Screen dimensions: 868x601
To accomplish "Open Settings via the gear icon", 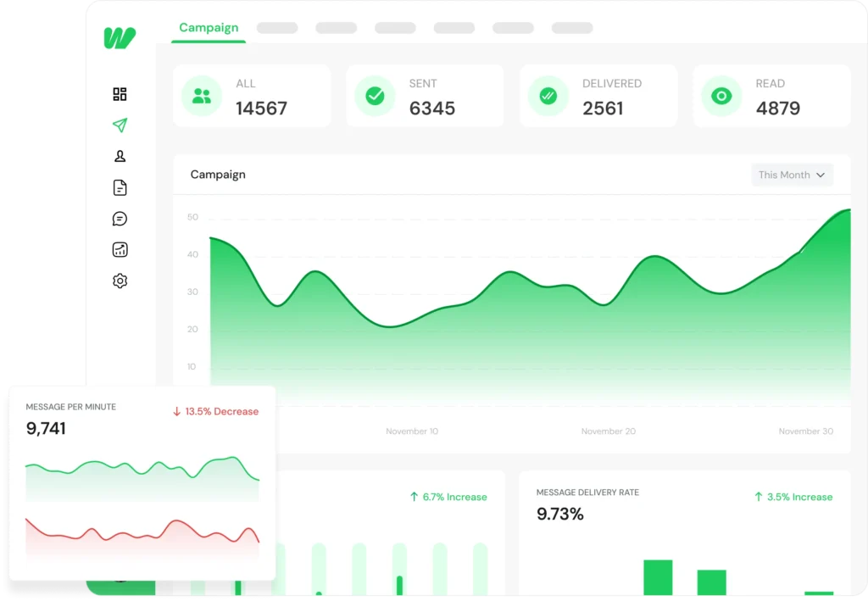I will coord(120,280).
